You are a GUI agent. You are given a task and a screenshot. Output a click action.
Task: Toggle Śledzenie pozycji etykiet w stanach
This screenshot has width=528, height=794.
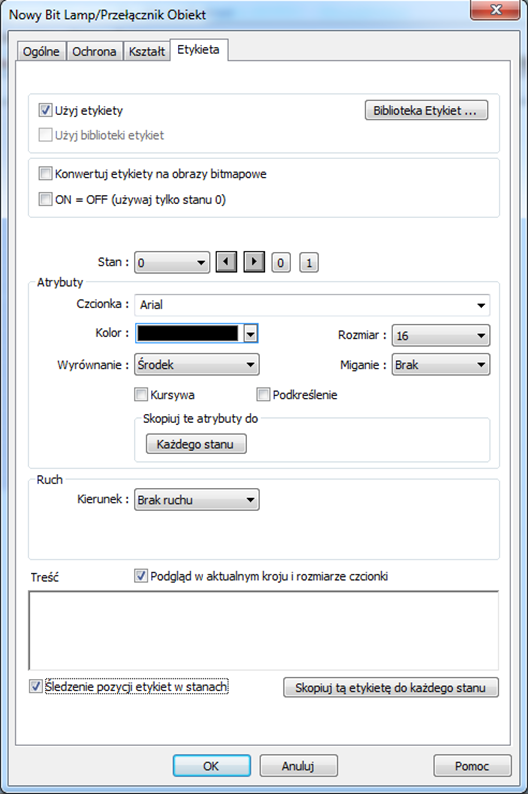pos(35,687)
